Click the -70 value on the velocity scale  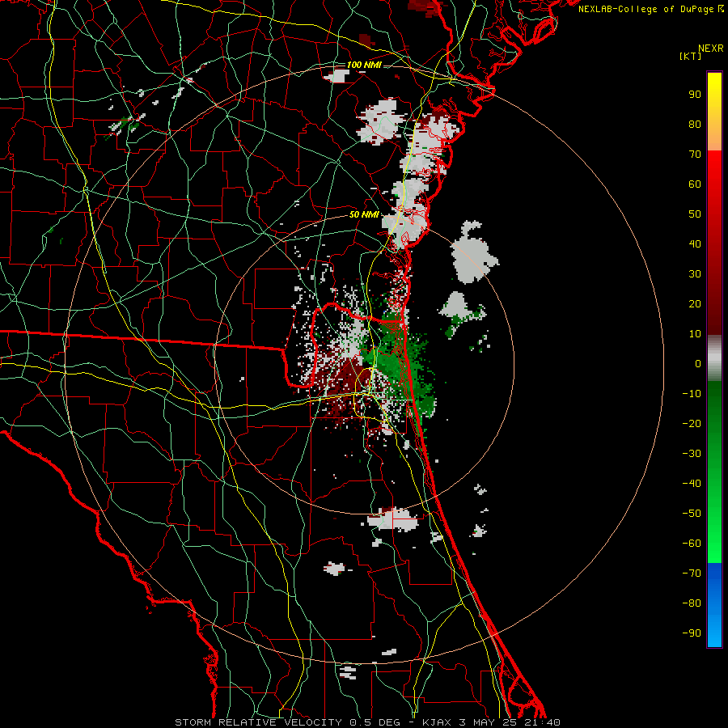coord(692,574)
